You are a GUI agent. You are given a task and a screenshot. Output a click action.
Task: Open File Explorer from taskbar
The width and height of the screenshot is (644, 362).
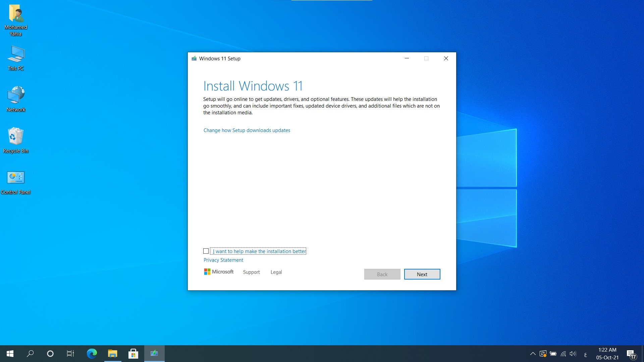[112, 353]
